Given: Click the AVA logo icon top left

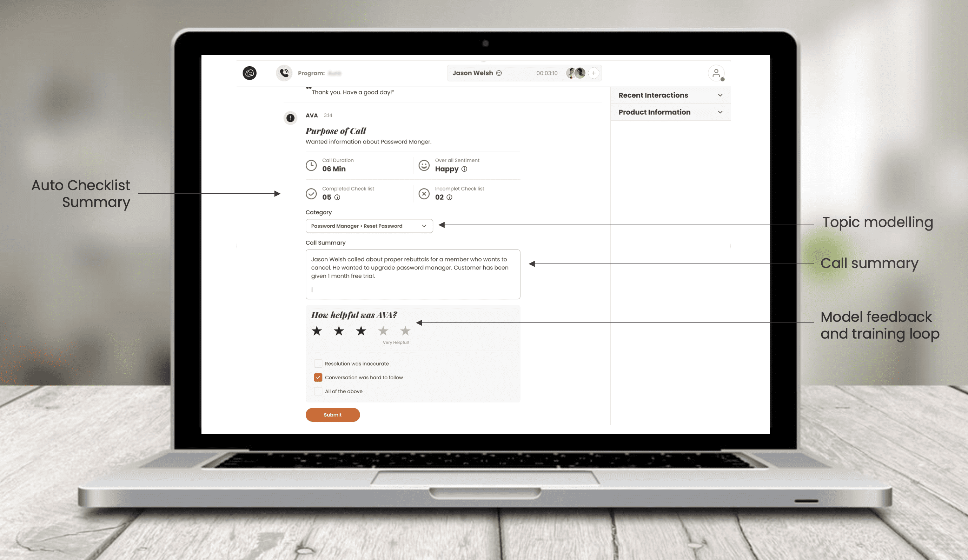Looking at the screenshot, I should [249, 73].
